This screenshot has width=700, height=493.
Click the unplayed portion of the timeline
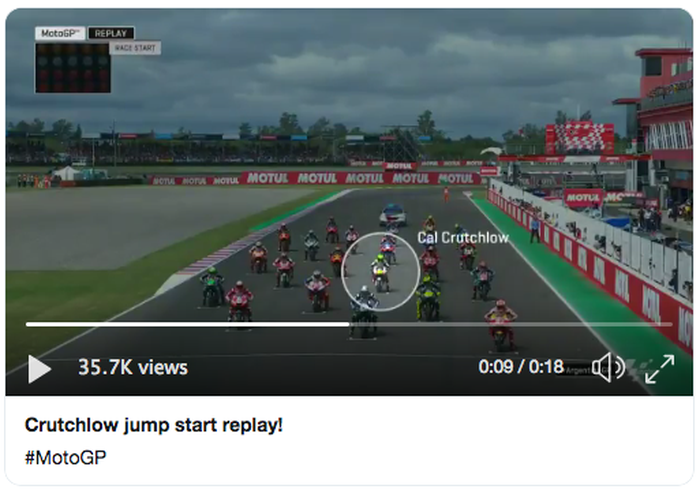[x=511, y=324]
